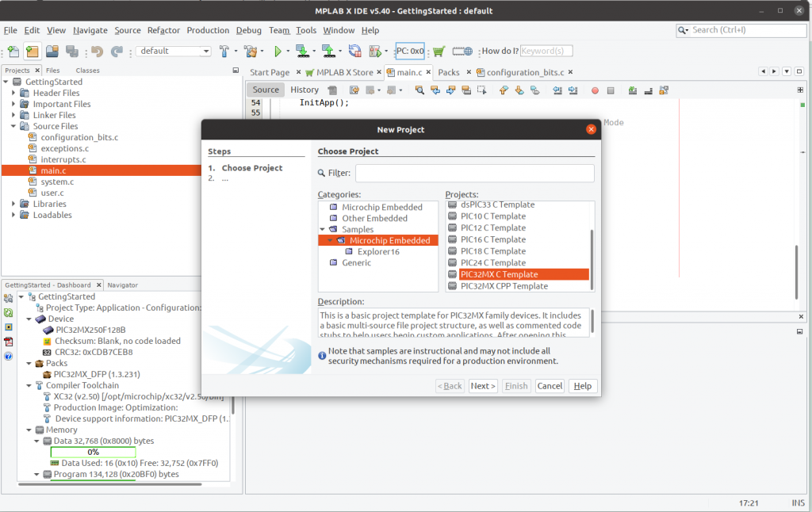Click the Previous Bookmark up-arrow icon
The width and height of the screenshot is (812, 512).
tap(504, 90)
